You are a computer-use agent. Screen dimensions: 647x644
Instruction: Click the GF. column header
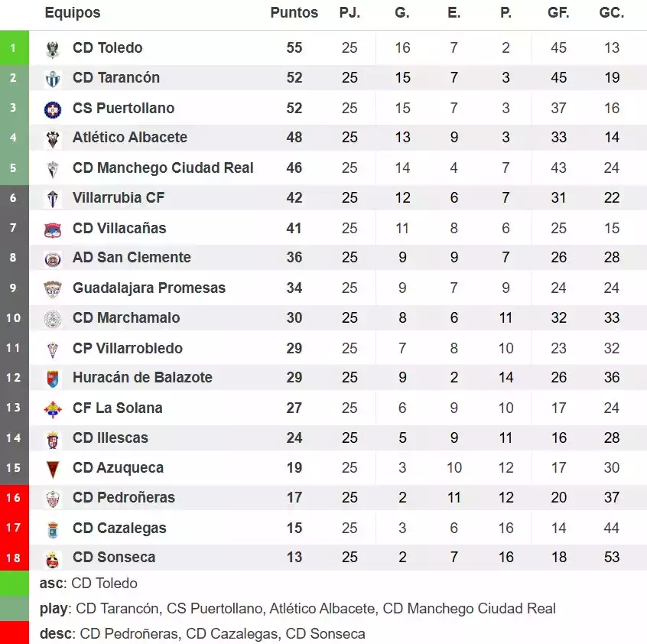pos(558,13)
